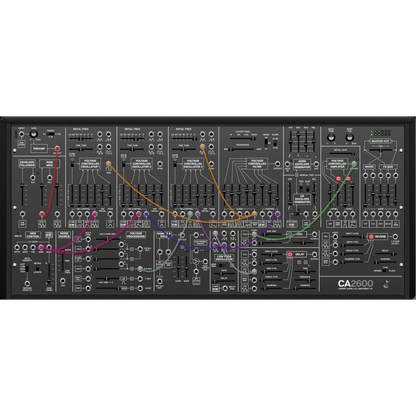
Task: Click the joystick icon beside the CA2600 logo
Action: coord(386,285)
